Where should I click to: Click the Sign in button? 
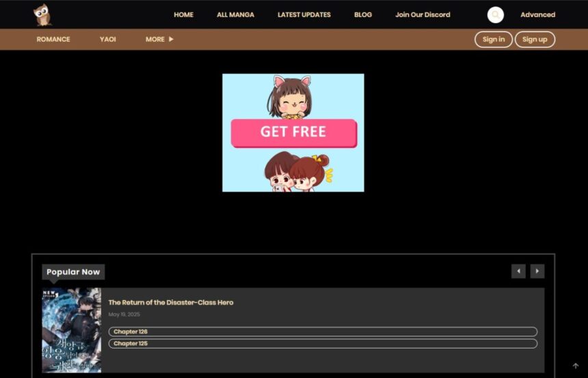click(x=494, y=40)
